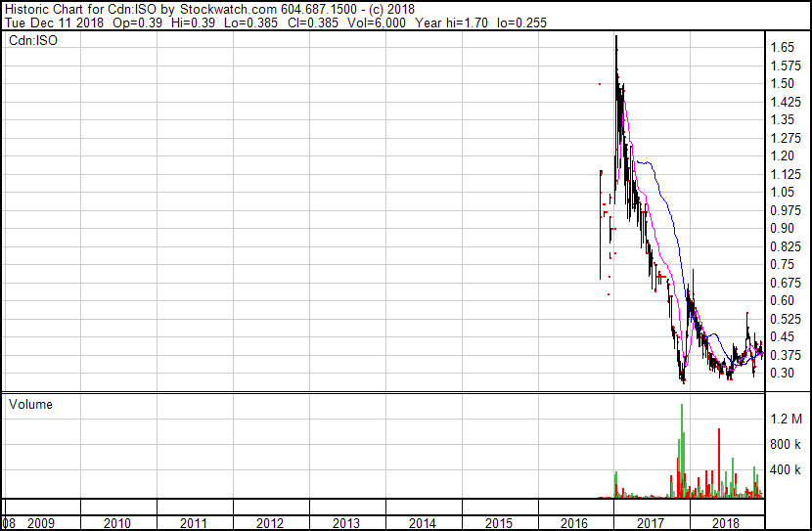Click the 2017 year label on time axis

(x=651, y=523)
